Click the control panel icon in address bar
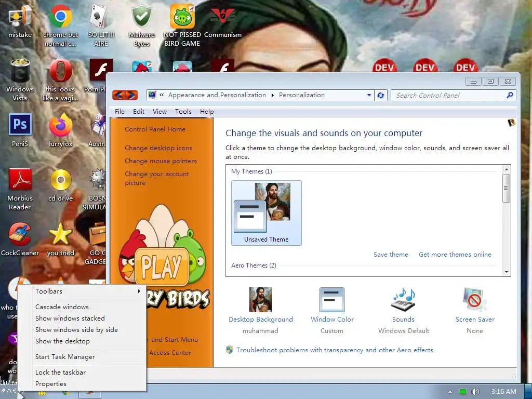The width and height of the screenshot is (532, 399). 152,95
